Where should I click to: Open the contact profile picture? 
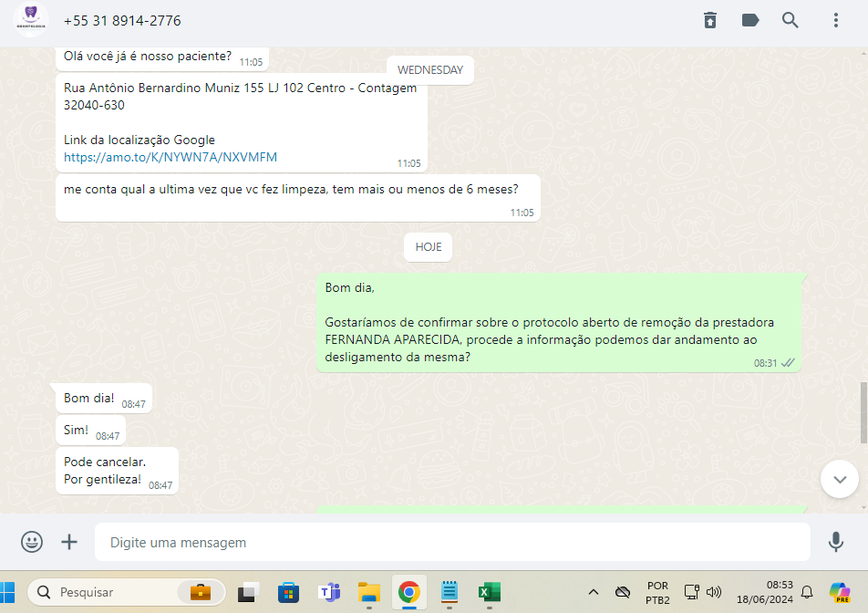[30, 20]
